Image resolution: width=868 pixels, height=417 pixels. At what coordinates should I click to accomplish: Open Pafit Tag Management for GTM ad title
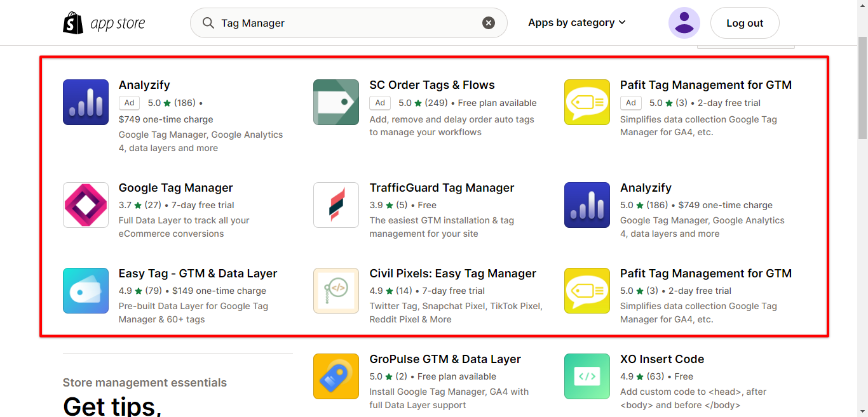point(705,85)
